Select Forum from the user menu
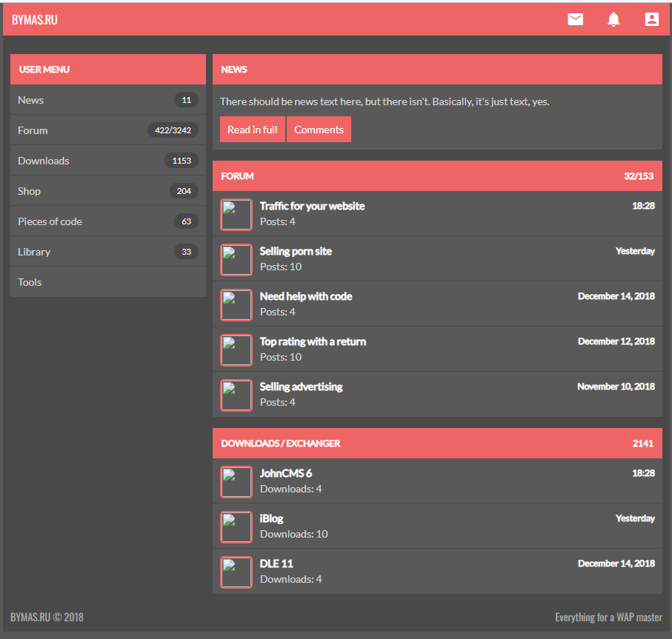This screenshot has width=672, height=639. coord(33,130)
